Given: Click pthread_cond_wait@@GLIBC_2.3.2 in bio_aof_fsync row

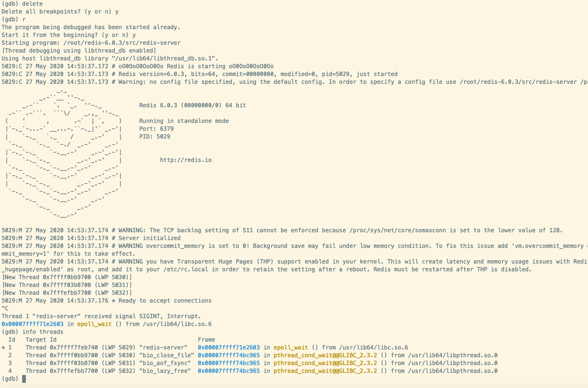Looking at the screenshot, I should point(325,363).
